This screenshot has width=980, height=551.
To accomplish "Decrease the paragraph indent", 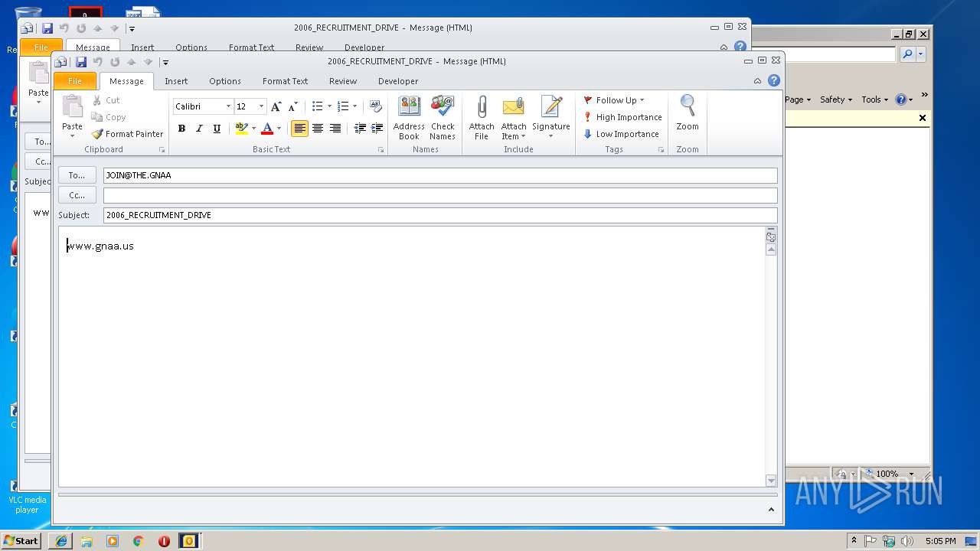I will pyautogui.click(x=360, y=129).
